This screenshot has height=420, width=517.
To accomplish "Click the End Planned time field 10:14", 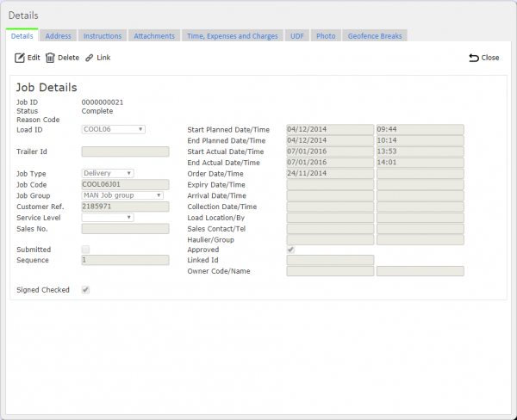I will (420, 140).
